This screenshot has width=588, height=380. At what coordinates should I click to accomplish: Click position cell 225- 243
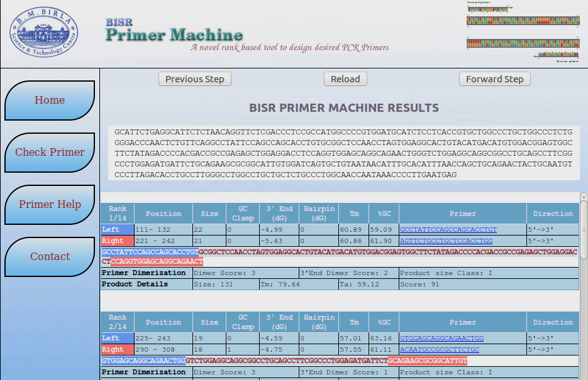click(164, 338)
